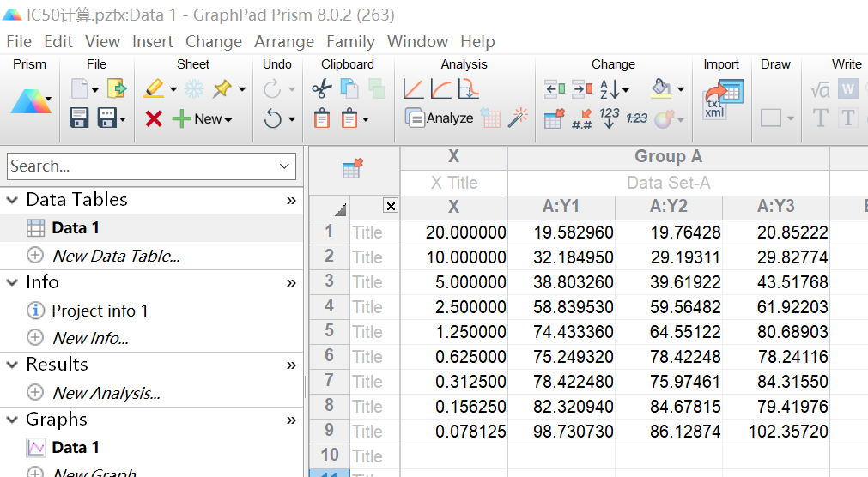Collapse the Info section

12,282
